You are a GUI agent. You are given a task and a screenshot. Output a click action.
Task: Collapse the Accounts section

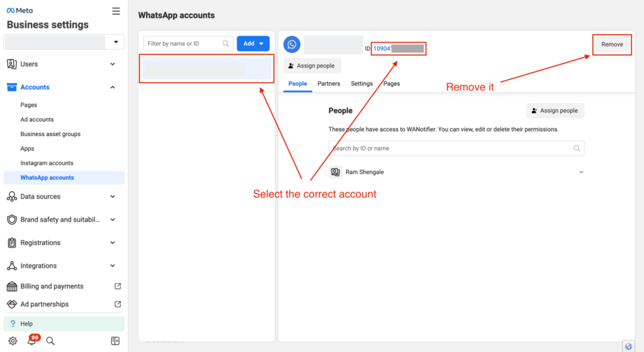pos(113,87)
